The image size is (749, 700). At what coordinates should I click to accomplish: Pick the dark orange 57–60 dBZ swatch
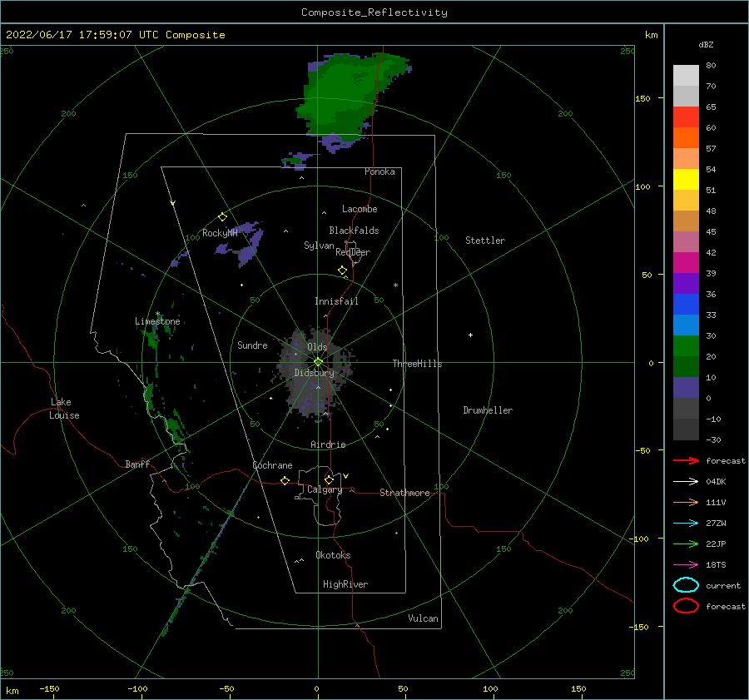coord(686,137)
